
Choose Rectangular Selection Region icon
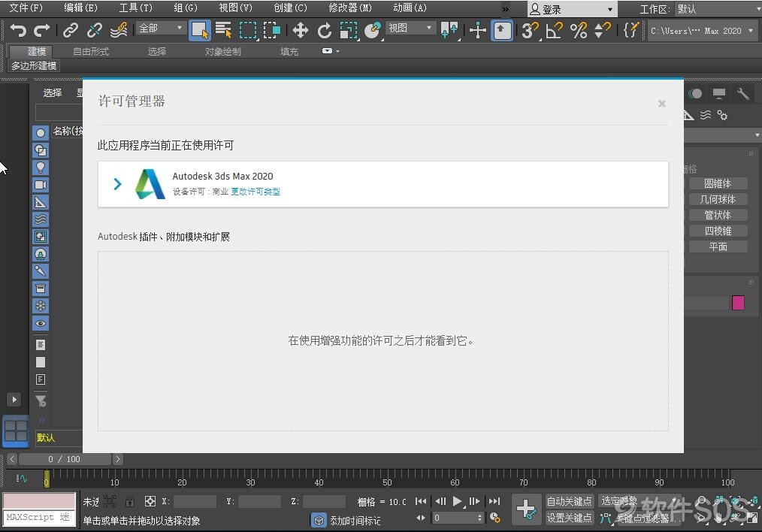pos(248,30)
